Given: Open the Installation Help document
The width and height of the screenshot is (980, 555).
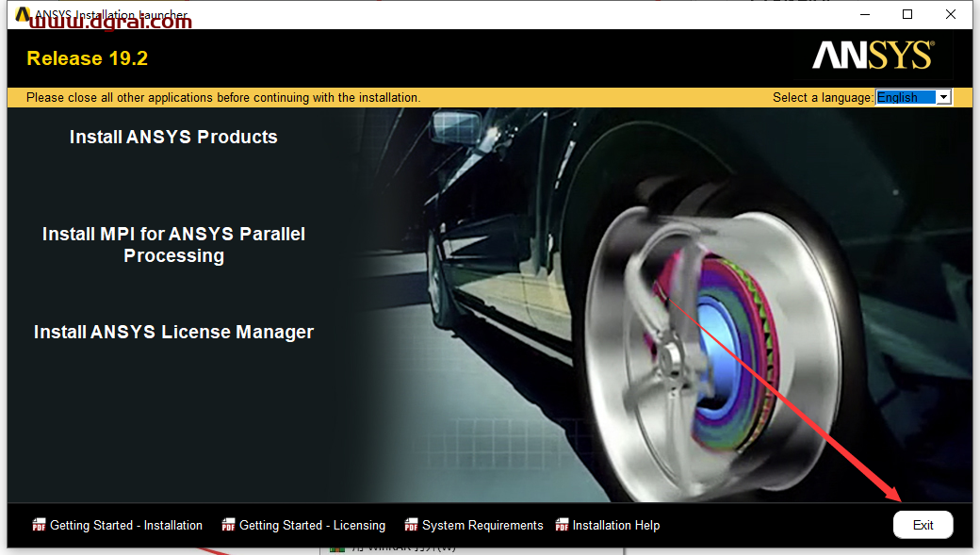Looking at the screenshot, I should tap(616, 526).
